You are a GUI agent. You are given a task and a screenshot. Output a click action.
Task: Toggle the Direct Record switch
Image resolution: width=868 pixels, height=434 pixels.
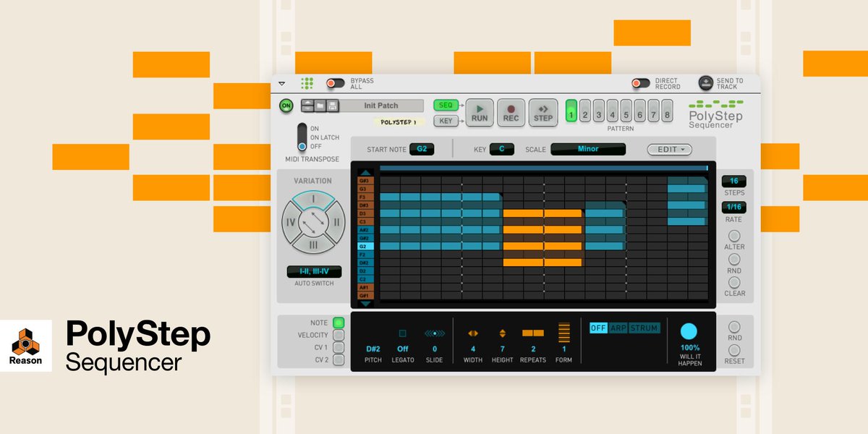[x=639, y=82]
